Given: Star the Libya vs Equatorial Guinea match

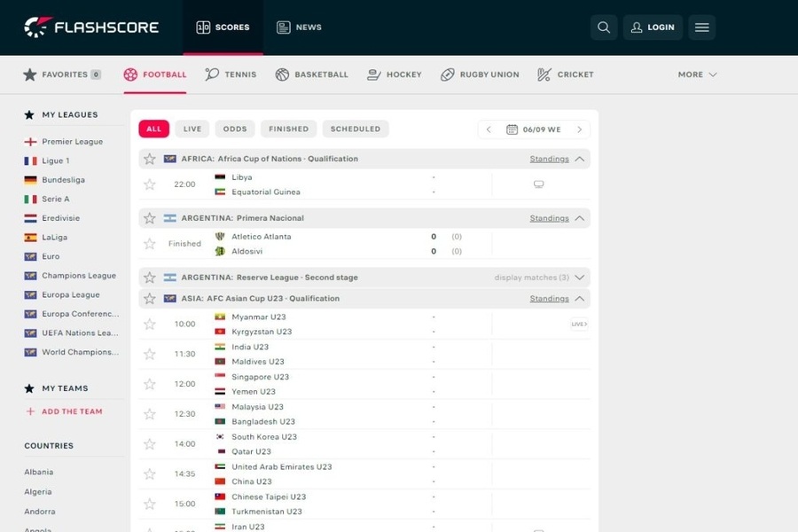Looking at the screenshot, I should 150,184.
